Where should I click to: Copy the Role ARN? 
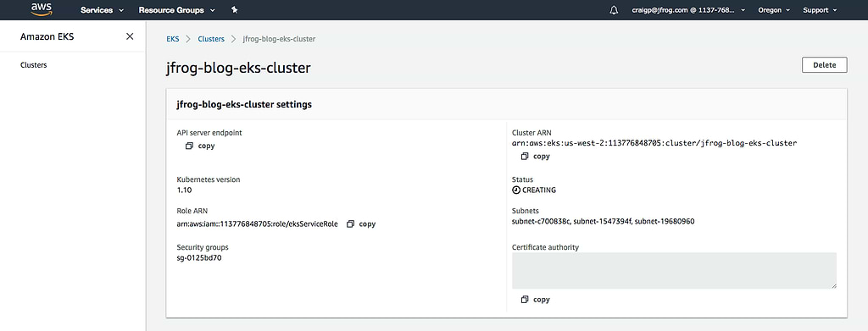point(361,223)
